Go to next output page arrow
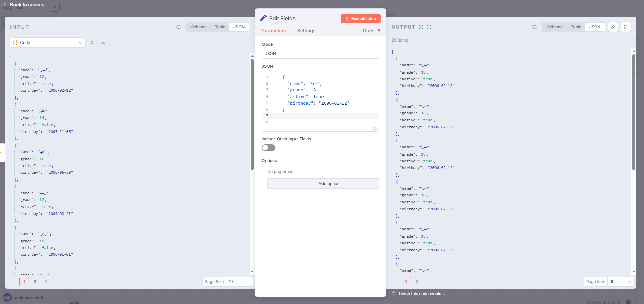The width and height of the screenshot is (644, 304). (x=427, y=282)
